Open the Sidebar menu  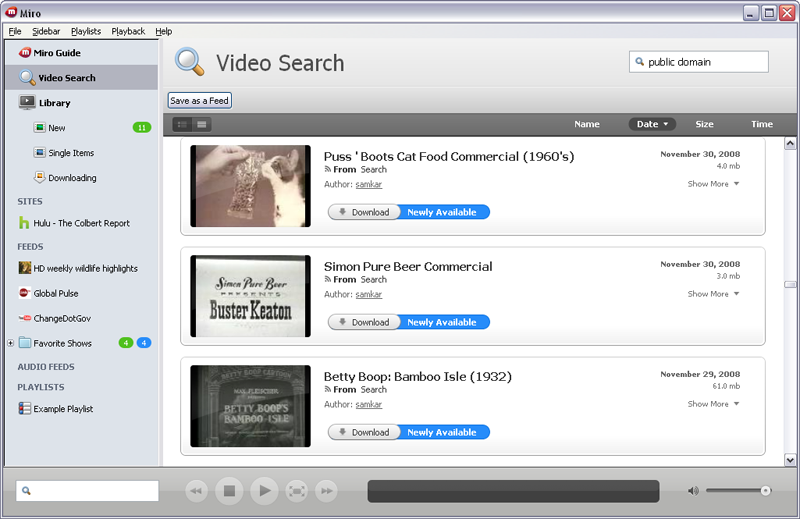click(46, 31)
